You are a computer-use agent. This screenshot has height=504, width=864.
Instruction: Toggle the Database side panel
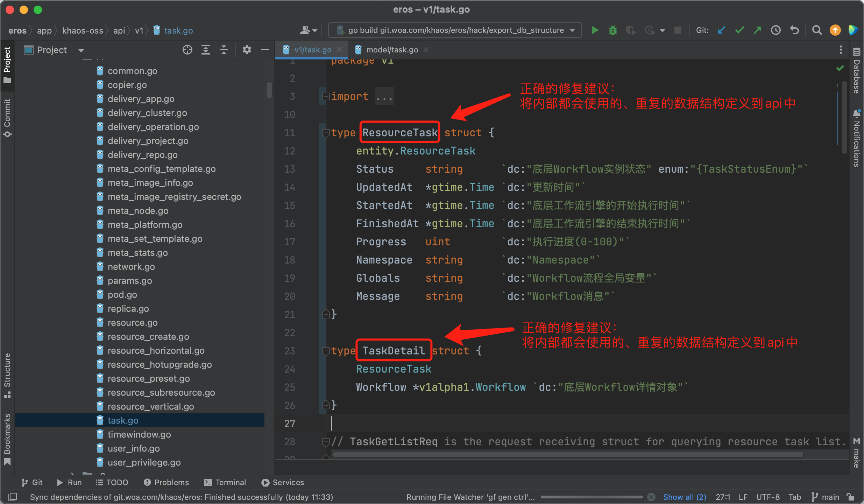click(x=856, y=72)
